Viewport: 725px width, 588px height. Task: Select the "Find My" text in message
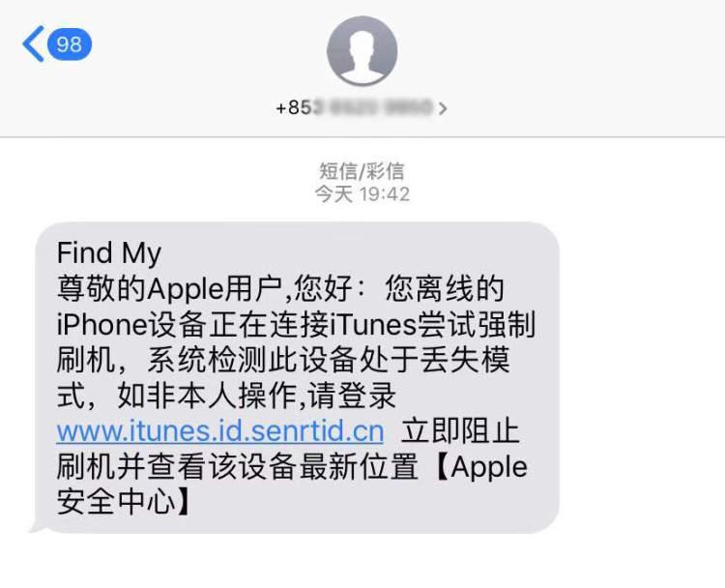click(x=108, y=253)
